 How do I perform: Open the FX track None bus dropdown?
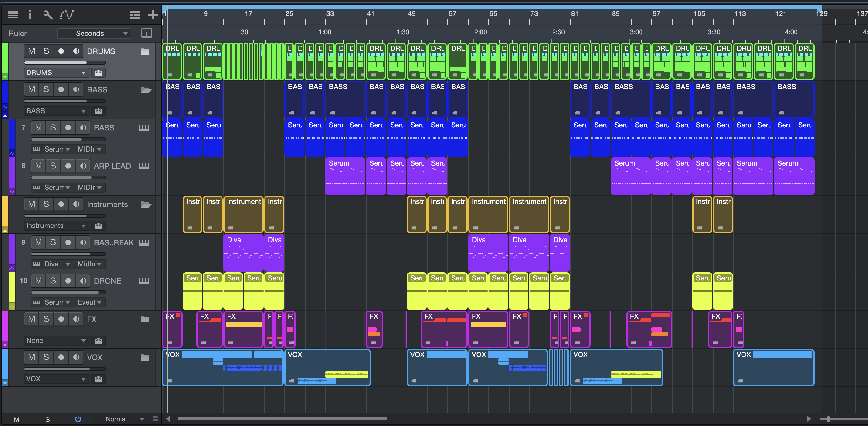(x=56, y=340)
